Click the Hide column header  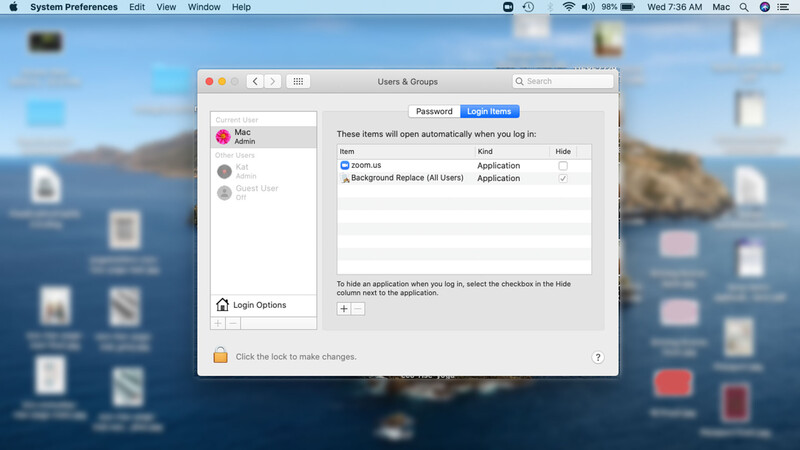click(x=563, y=152)
